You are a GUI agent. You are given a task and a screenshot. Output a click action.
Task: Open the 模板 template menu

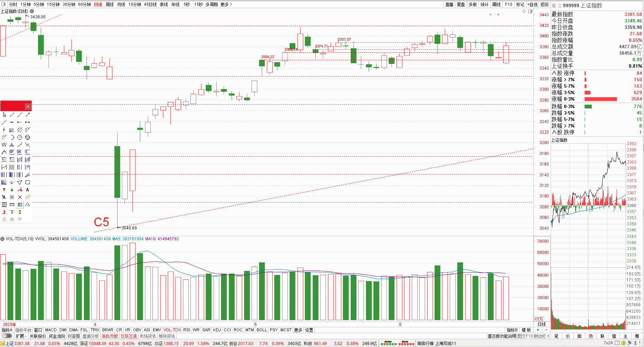coord(527,330)
